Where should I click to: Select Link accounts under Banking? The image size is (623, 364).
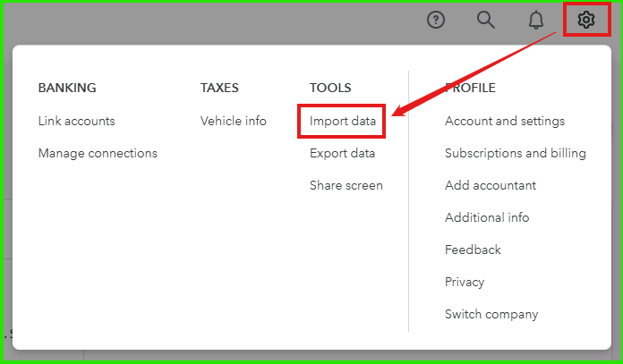coord(77,121)
